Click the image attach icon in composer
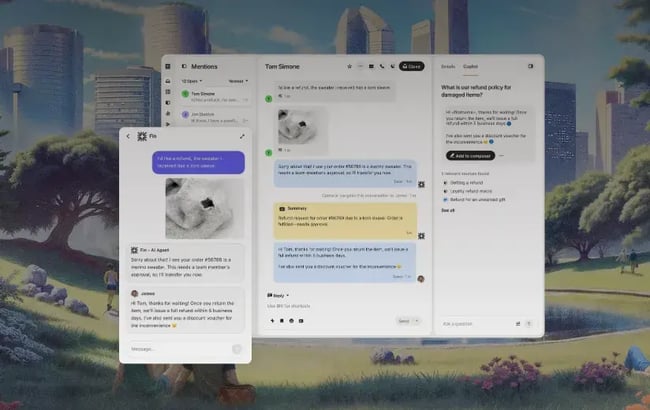The height and width of the screenshot is (410, 650). point(301,321)
